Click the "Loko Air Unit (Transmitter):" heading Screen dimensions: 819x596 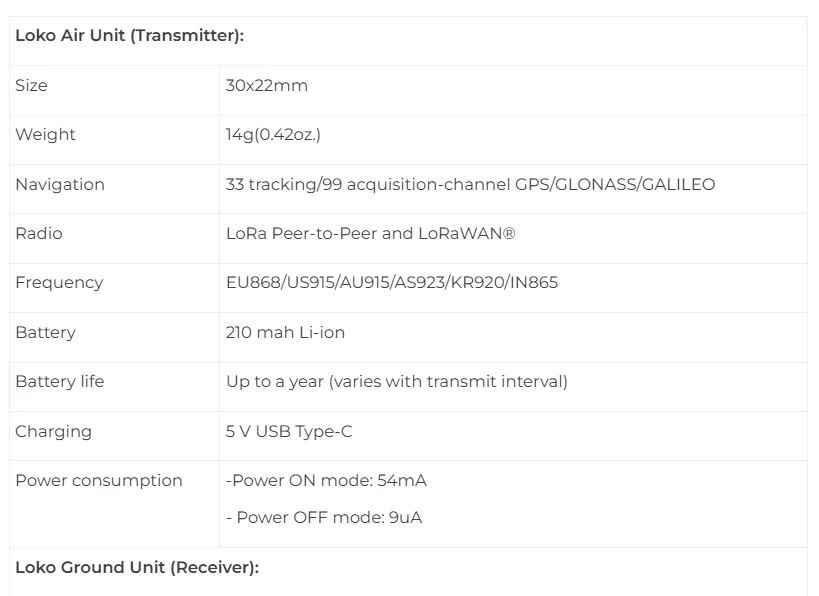coord(130,36)
